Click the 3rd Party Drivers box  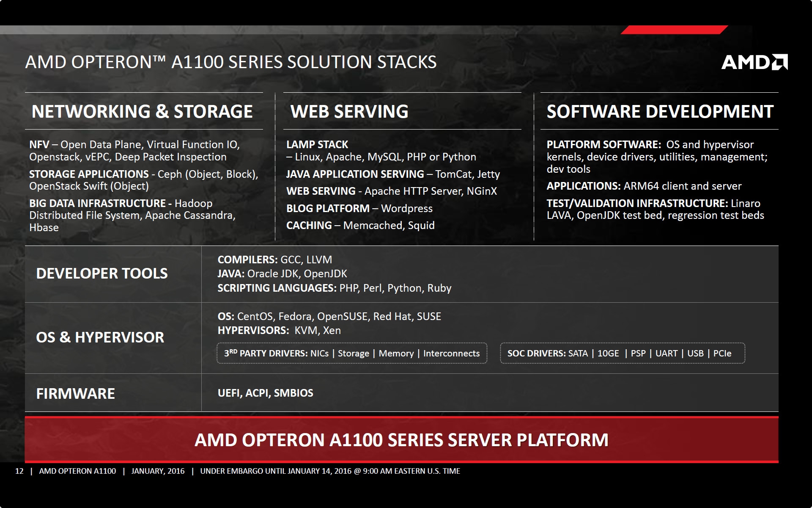click(352, 353)
